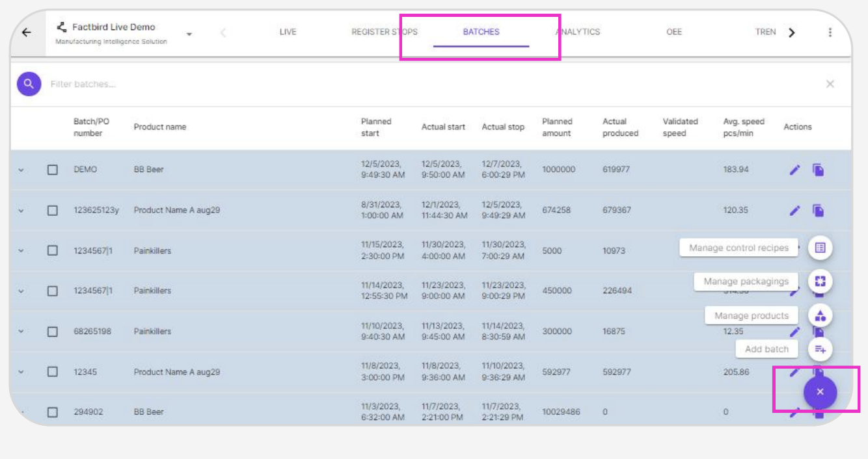Open Manage packagings round button
This screenshot has width=868, height=459.
pyautogui.click(x=820, y=282)
